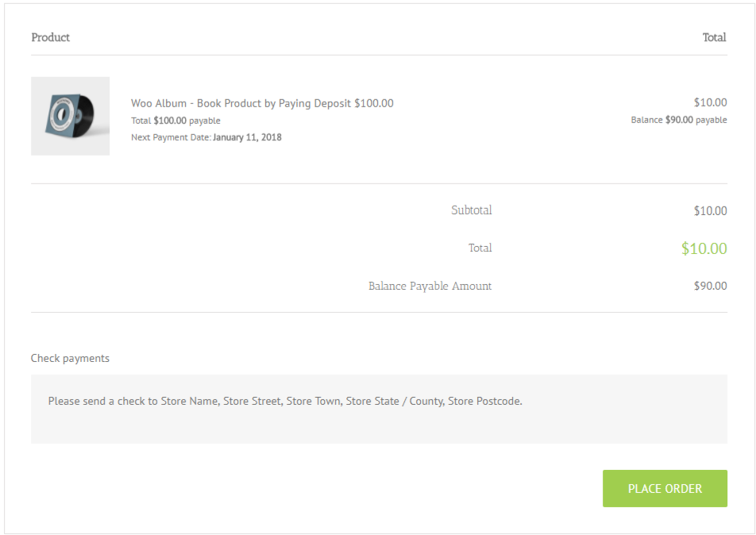Viewport: 756px width, 535px height.
Task: Select the Check payments method label
Action: (x=70, y=358)
